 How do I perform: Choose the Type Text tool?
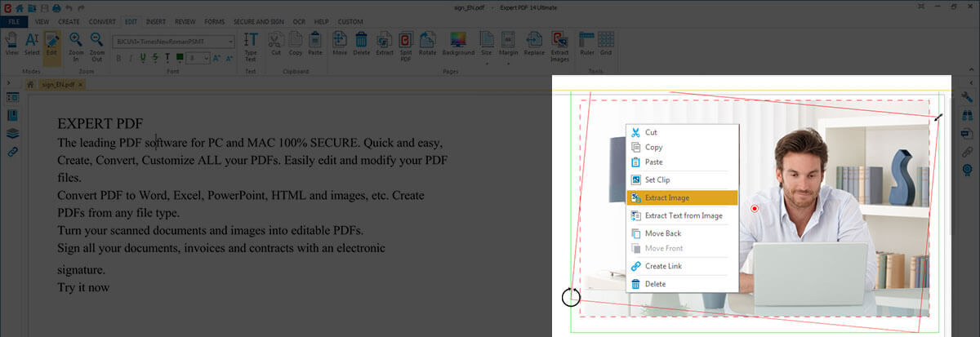click(x=251, y=46)
